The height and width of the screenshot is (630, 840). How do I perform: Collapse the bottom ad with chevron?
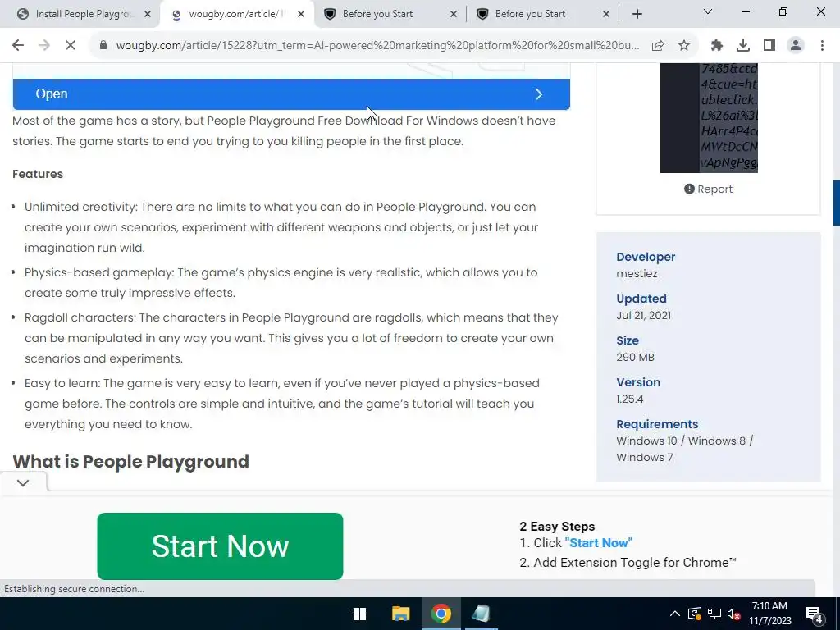[22, 482]
